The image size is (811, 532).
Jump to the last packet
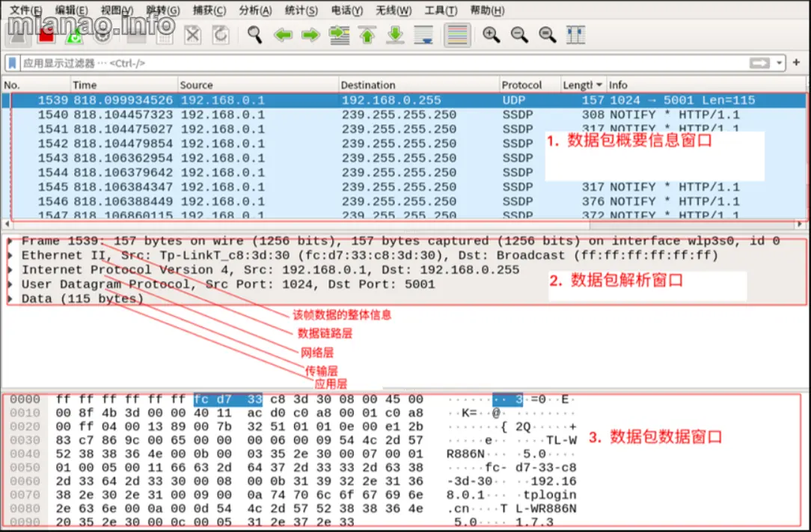(x=395, y=35)
